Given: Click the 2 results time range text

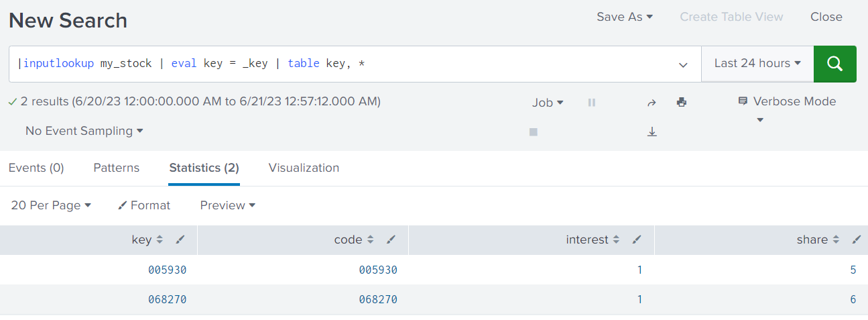Looking at the screenshot, I should [200, 101].
